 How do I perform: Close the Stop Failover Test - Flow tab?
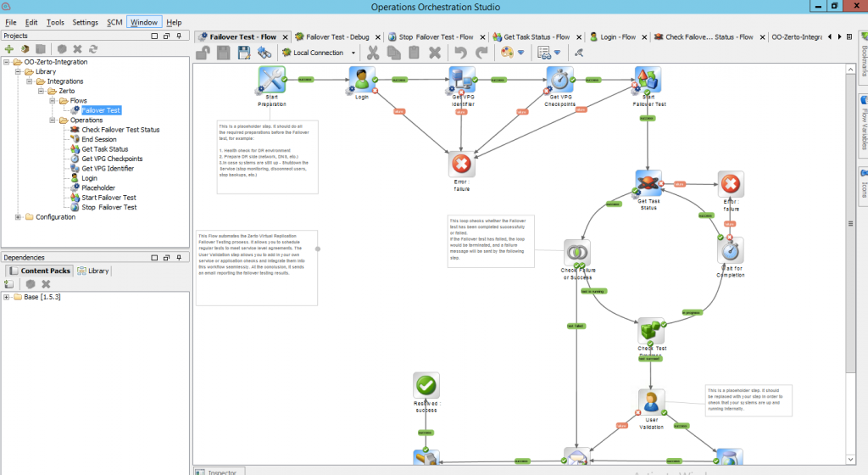(x=482, y=37)
